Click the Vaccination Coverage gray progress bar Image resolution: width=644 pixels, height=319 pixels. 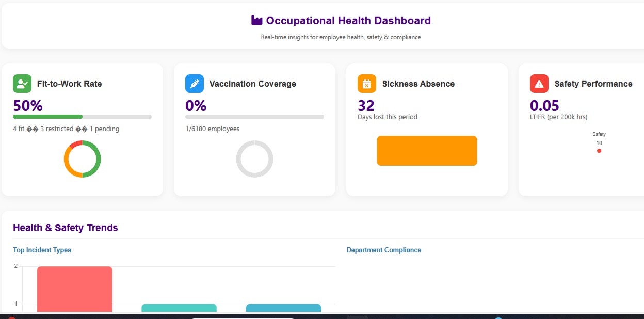click(254, 117)
